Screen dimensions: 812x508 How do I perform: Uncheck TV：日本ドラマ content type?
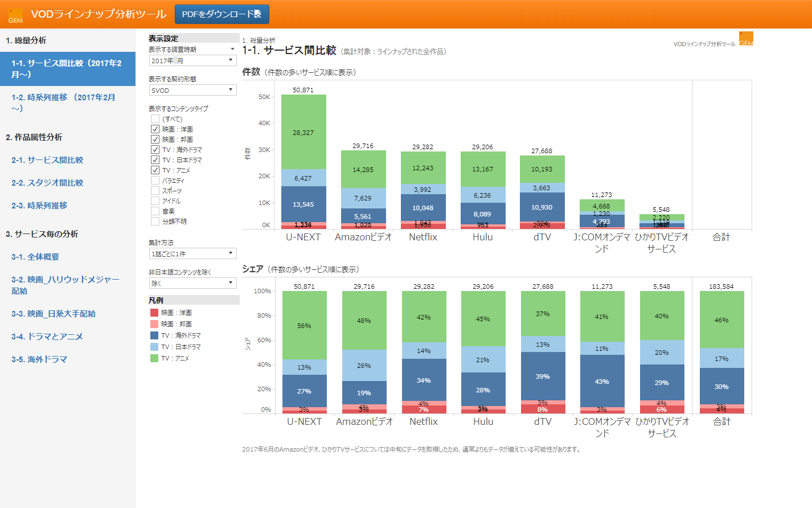pyautogui.click(x=155, y=160)
